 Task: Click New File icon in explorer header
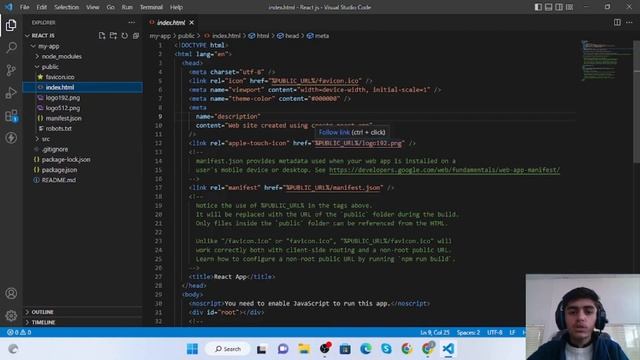click(x=102, y=36)
